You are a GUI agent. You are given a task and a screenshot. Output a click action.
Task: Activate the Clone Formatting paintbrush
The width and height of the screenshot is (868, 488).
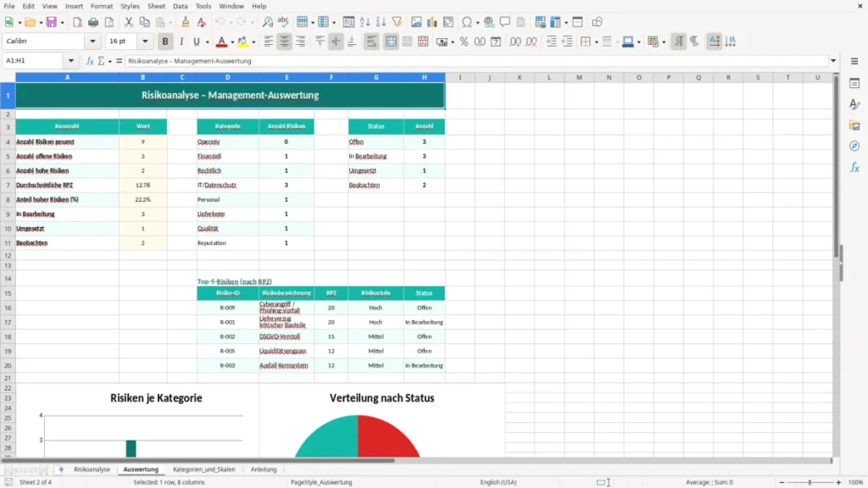point(186,22)
